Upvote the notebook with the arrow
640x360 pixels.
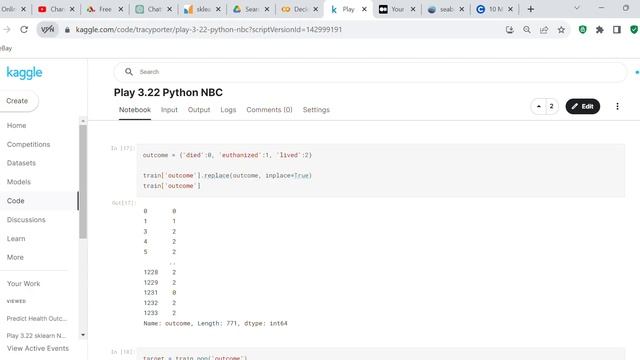click(x=539, y=107)
